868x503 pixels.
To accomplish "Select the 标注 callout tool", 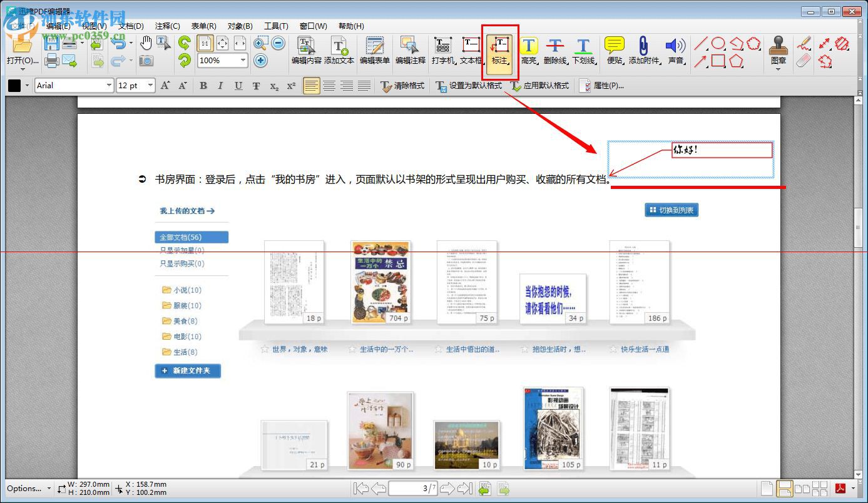I will point(499,51).
